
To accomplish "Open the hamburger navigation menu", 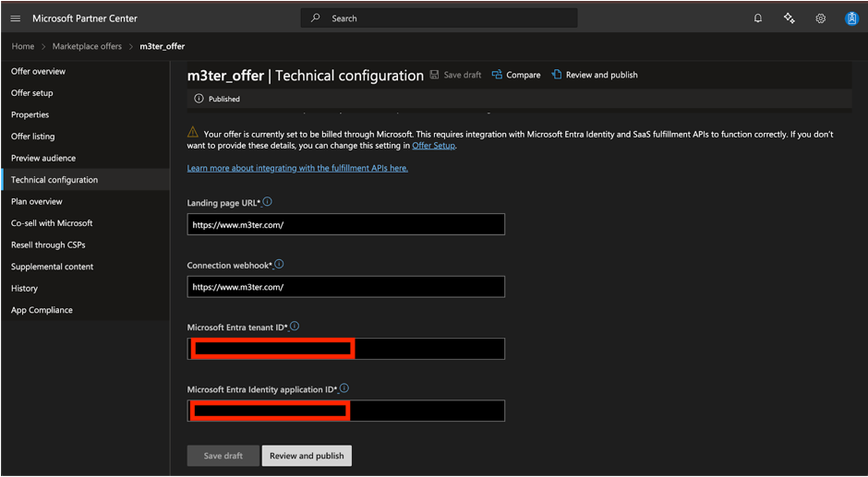I will [16, 18].
